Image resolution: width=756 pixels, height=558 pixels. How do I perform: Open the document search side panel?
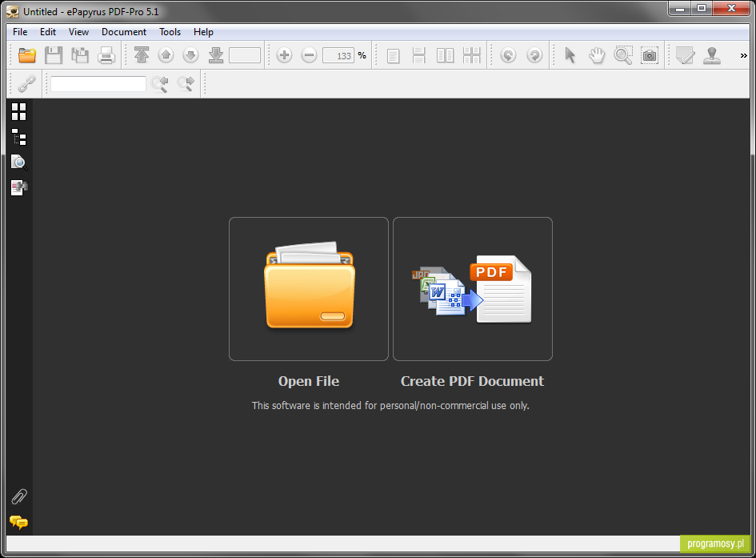19,163
